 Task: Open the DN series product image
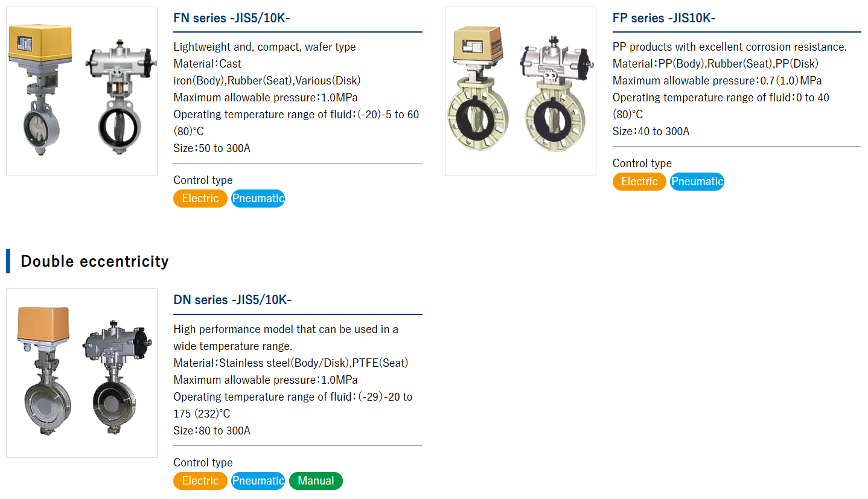81,373
